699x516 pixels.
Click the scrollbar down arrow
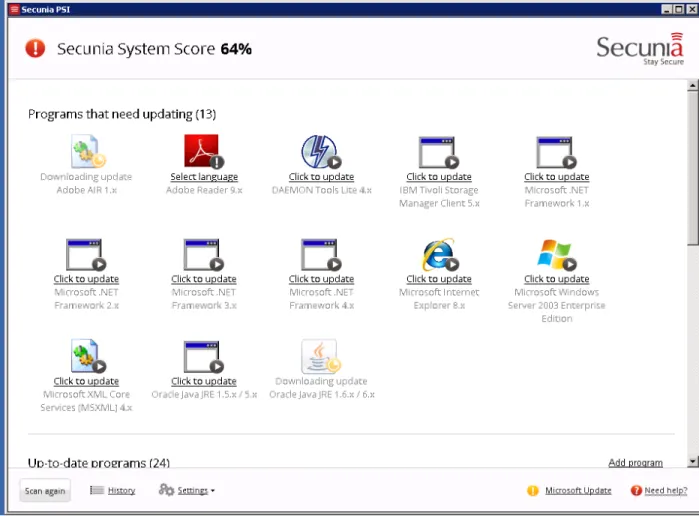[692, 461]
